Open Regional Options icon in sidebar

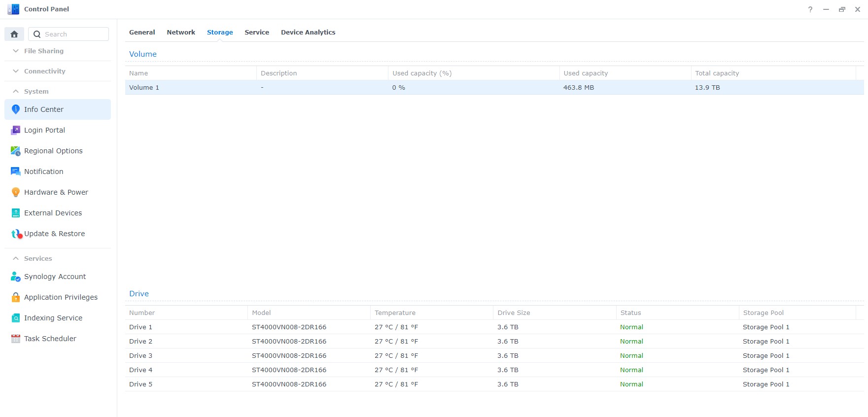15,151
